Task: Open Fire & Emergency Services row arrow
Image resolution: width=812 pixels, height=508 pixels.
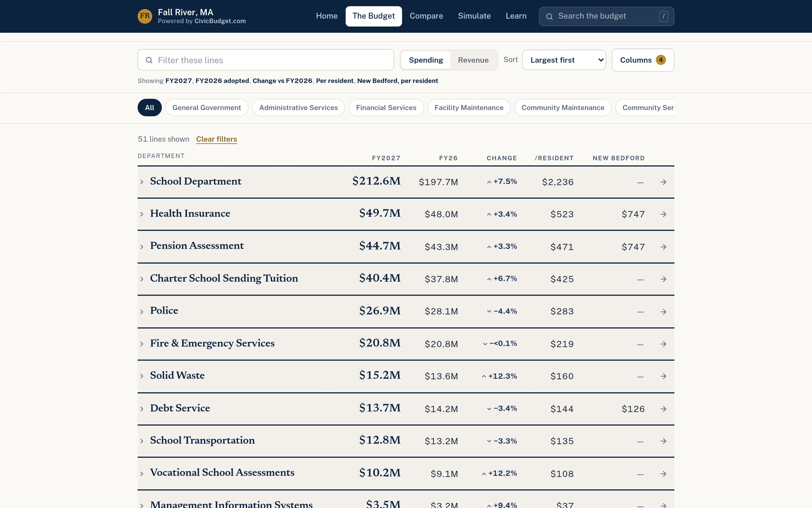Action: (663, 344)
